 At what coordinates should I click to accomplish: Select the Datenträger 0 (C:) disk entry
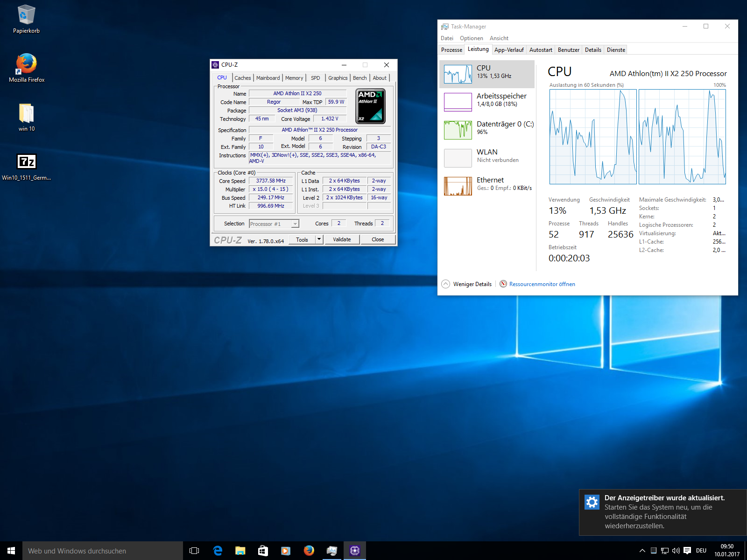coord(487,130)
